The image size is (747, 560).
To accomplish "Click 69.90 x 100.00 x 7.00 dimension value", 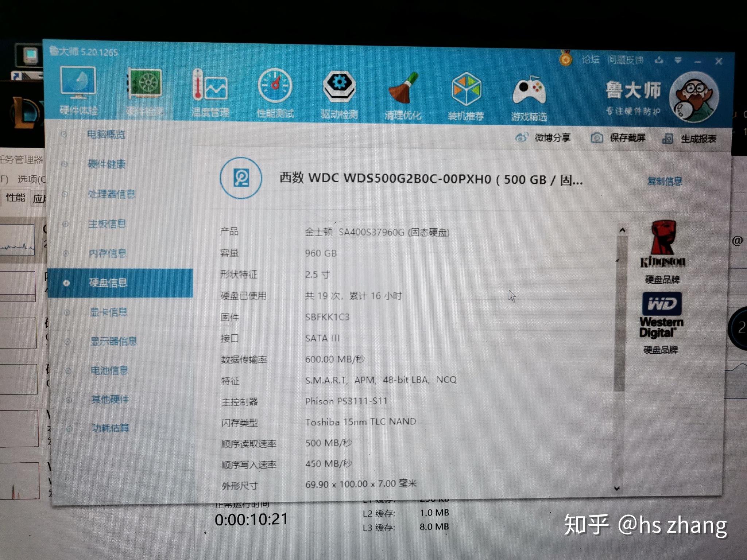I will click(361, 484).
